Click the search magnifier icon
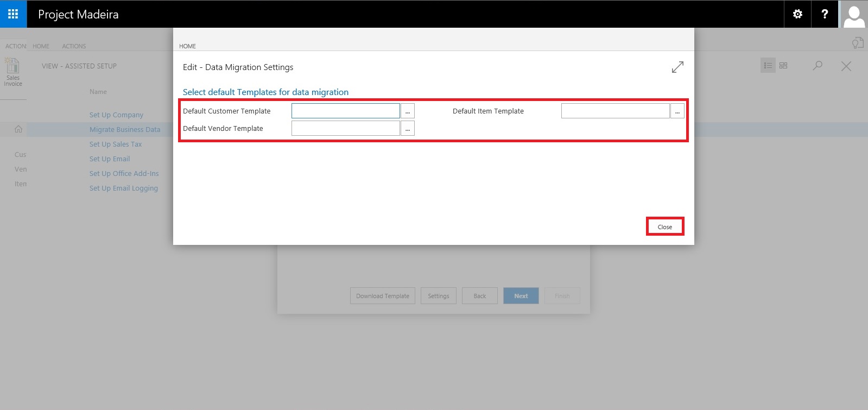 (818, 66)
